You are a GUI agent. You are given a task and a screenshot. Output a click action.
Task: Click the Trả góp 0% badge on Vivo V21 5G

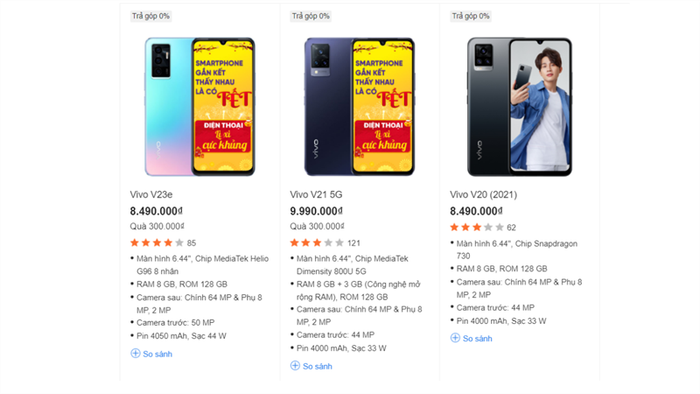[x=311, y=16]
